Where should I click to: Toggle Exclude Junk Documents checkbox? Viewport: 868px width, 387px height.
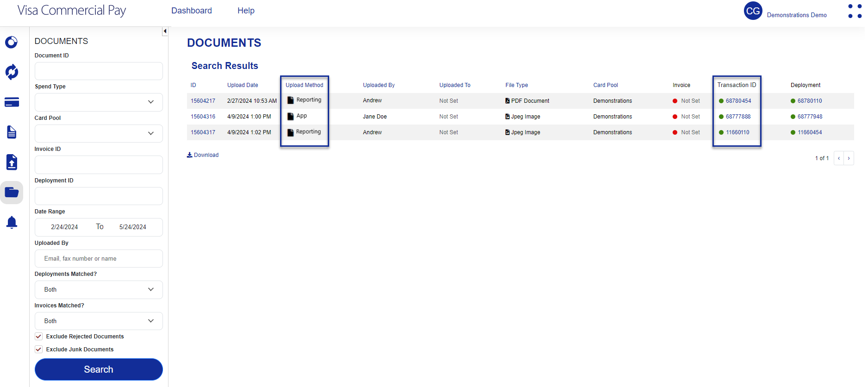tap(39, 350)
